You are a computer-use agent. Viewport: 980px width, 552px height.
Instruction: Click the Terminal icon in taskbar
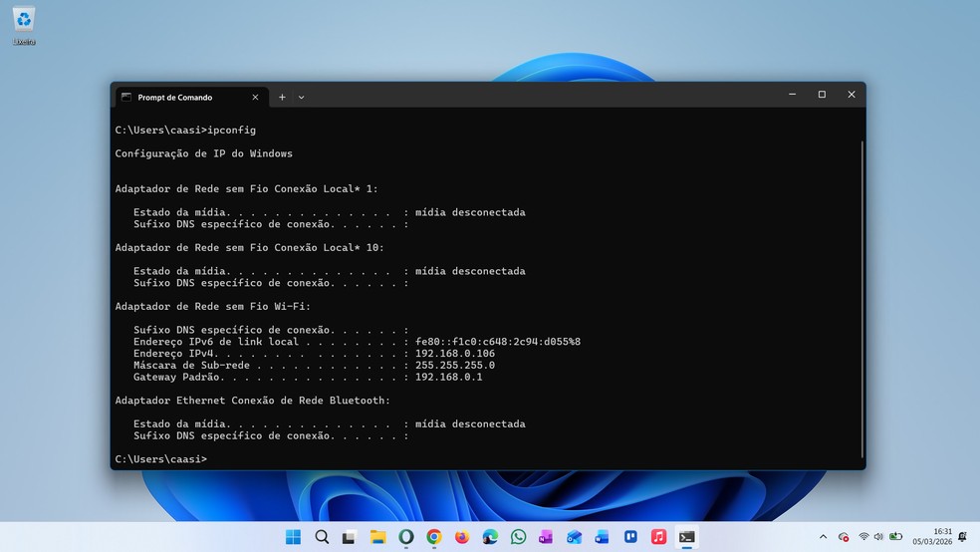687,537
